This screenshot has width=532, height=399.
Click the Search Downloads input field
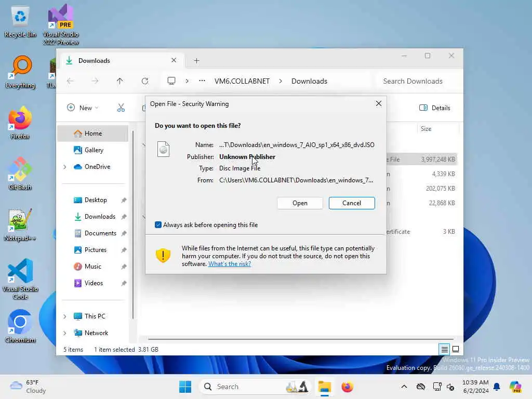417,81
